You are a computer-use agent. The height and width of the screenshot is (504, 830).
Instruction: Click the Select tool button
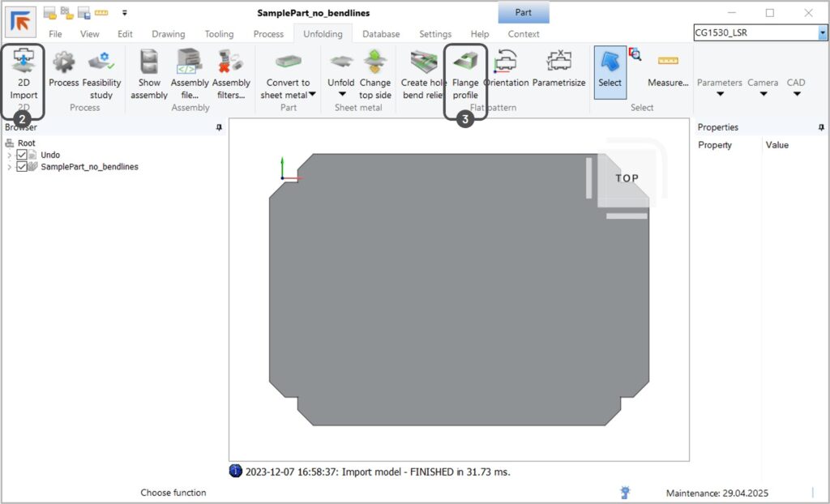tap(610, 71)
